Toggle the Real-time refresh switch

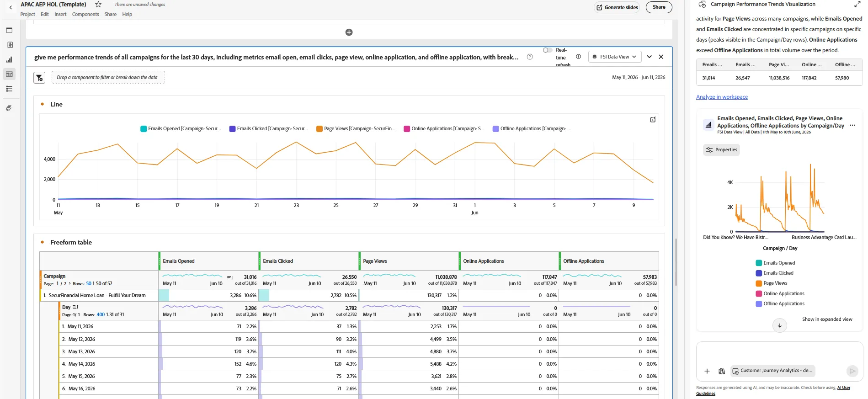tap(547, 50)
